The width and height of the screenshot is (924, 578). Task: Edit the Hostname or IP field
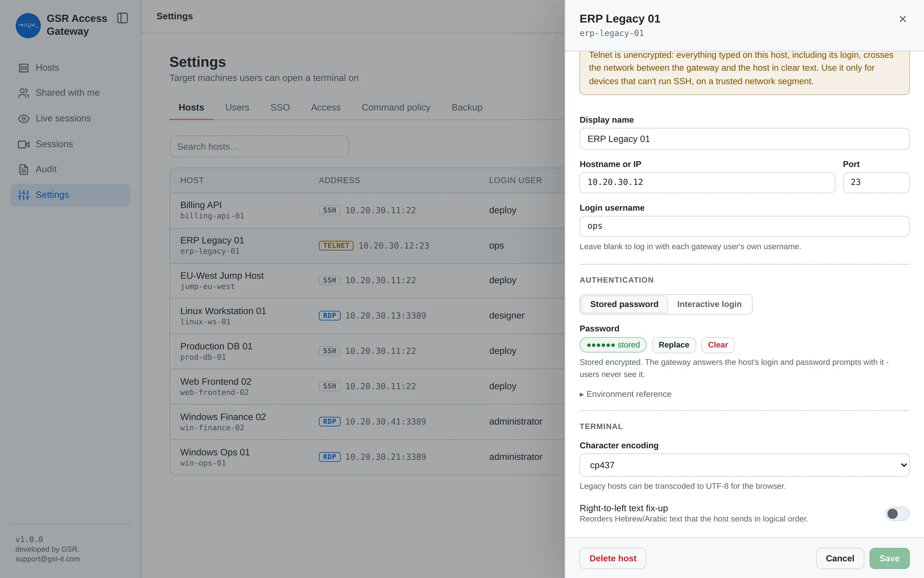point(707,183)
